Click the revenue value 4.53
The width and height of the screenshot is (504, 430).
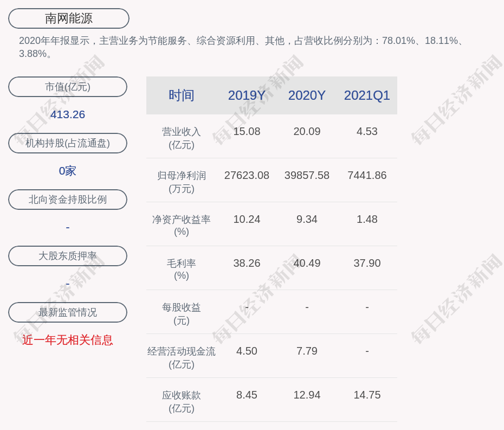367,132
